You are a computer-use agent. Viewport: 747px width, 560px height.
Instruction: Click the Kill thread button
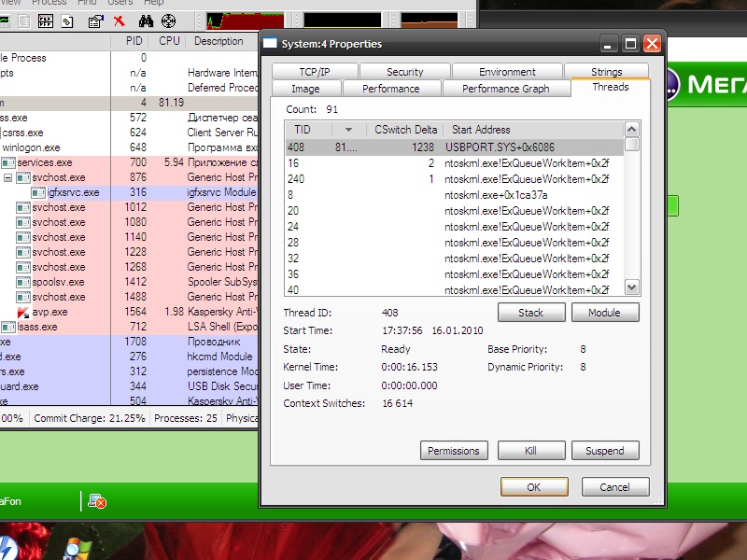(x=531, y=451)
